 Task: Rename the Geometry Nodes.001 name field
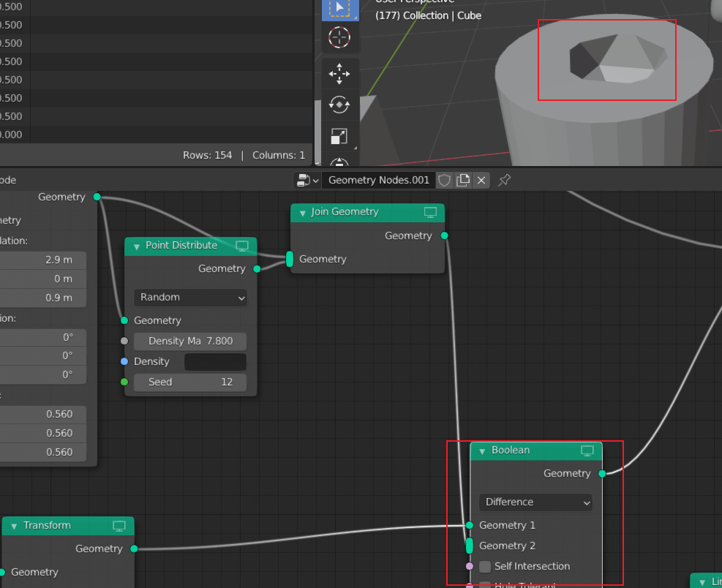coord(378,180)
